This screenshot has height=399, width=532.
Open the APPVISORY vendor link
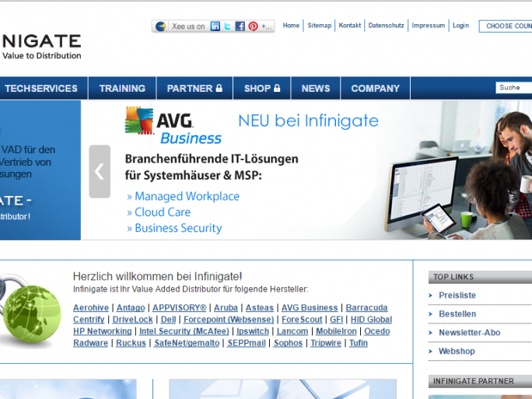179,308
